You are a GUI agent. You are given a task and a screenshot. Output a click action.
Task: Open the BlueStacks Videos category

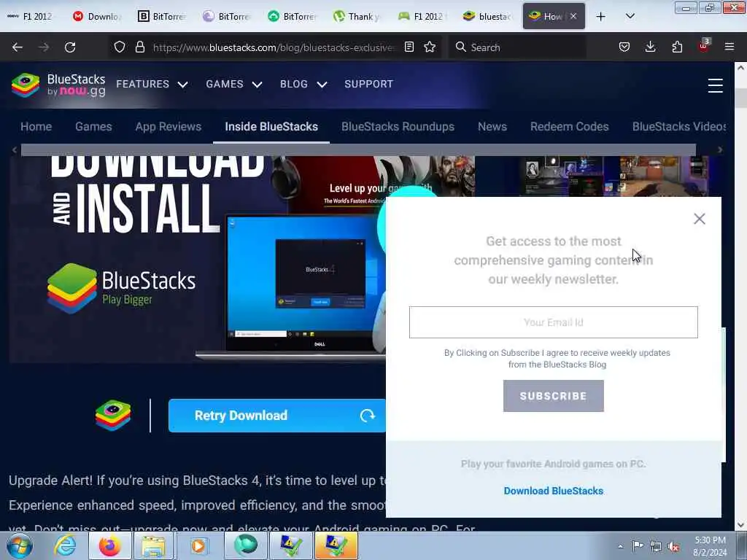point(679,127)
